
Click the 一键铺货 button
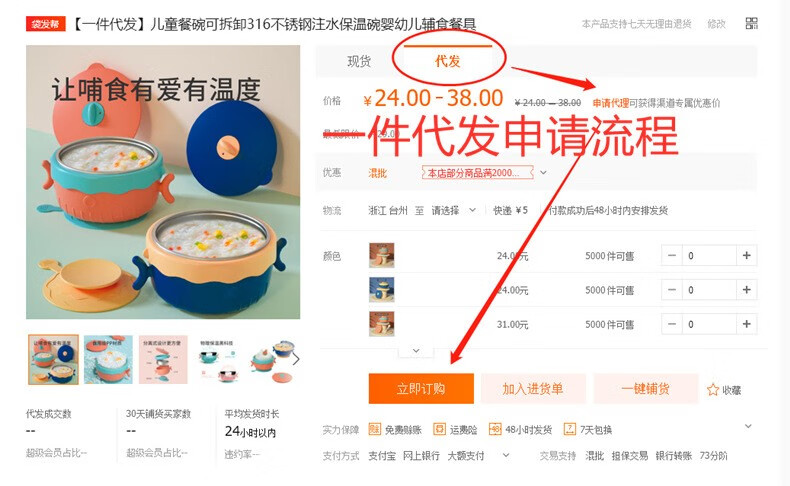[x=646, y=388]
